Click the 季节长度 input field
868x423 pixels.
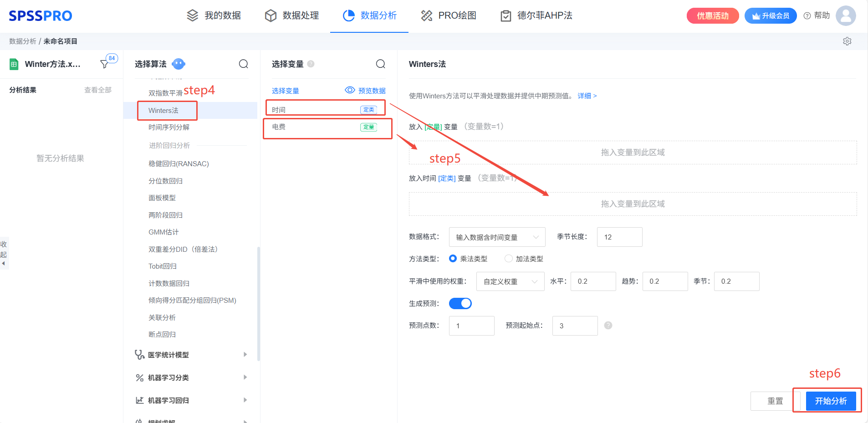619,237
